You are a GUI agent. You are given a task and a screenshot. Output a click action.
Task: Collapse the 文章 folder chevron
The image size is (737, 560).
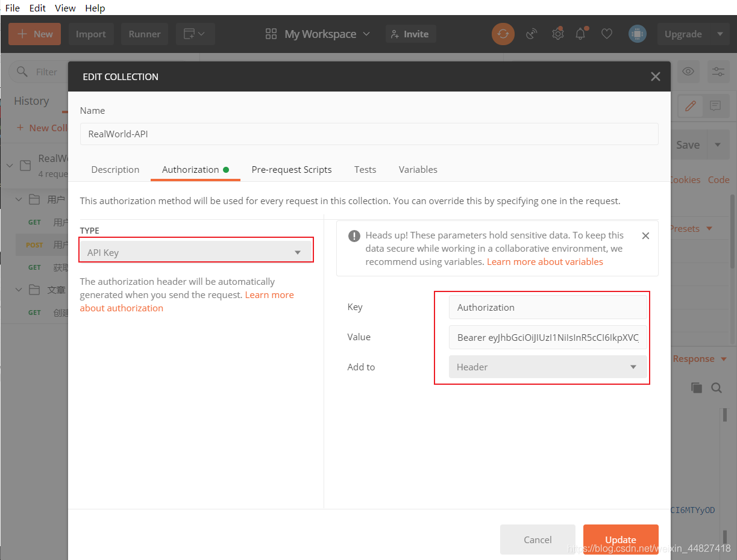tap(19, 290)
